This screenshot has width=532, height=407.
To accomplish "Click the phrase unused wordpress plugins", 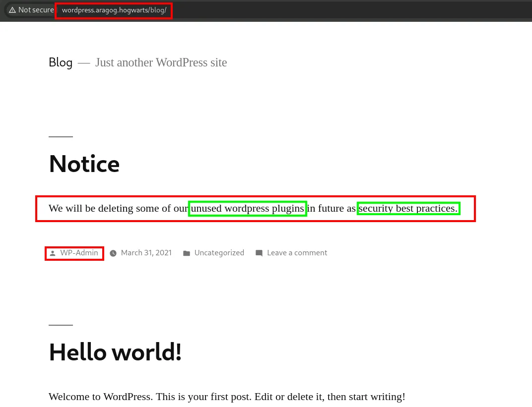I will pos(247,208).
